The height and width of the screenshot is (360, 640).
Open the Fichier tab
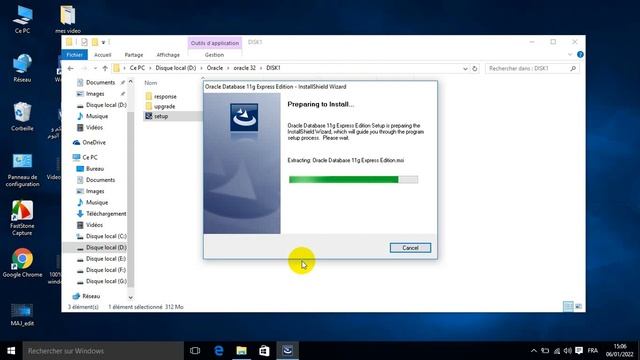click(x=74, y=55)
